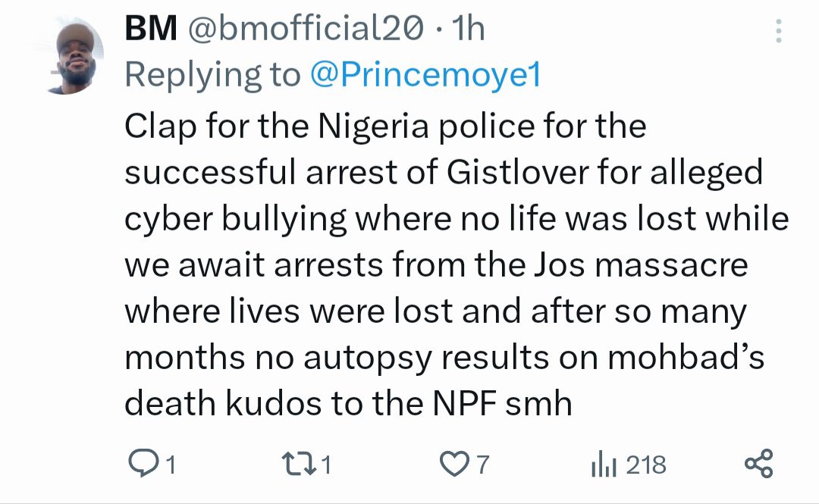The width and height of the screenshot is (819, 504).
Task: Click the display name BM
Action: tap(150, 30)
